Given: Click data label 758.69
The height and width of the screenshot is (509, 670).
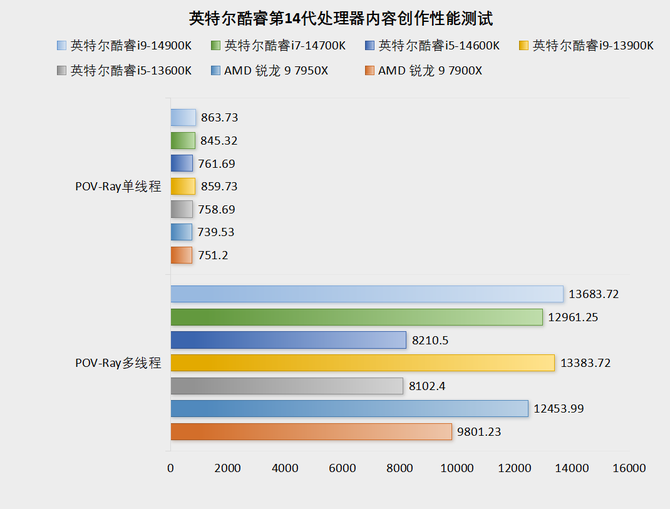Looking at the screenshot, I should 217,209.
